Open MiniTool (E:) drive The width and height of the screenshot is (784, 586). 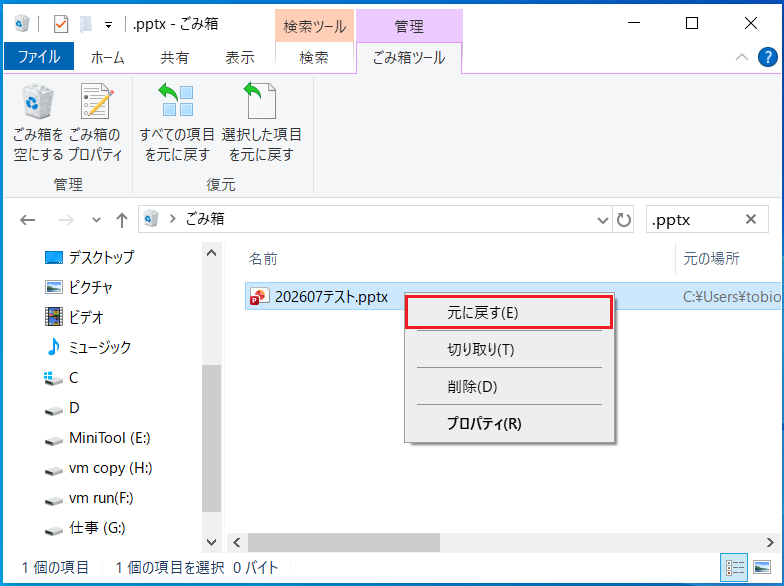pyautogui.click(x=98, y=438)
